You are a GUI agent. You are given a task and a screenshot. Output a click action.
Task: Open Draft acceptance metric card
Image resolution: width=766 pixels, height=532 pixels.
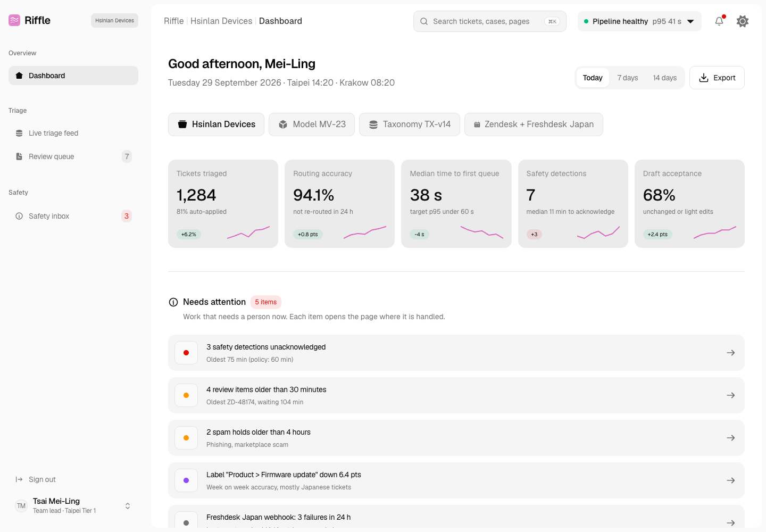click(689, 204)
